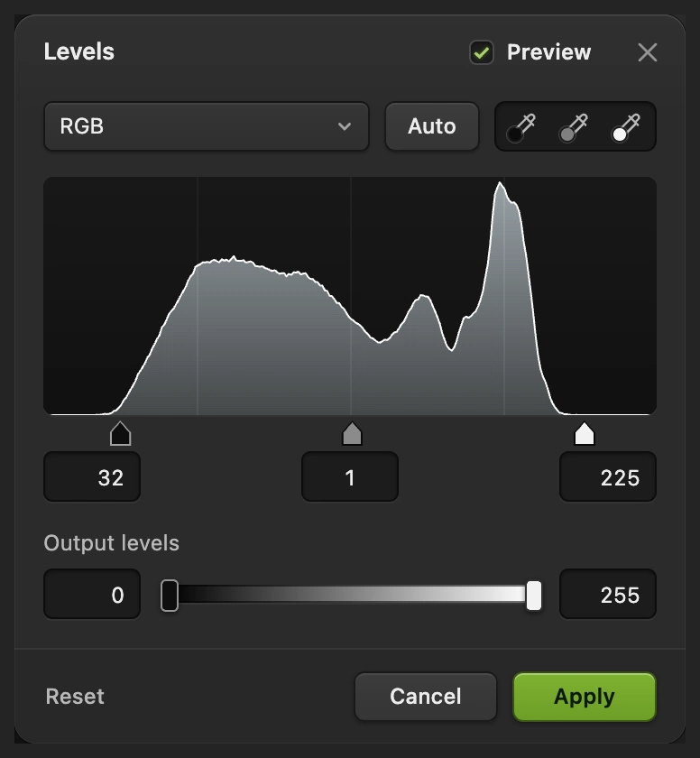Click the output maximum field showing 255
The height and width of the screenshot is (758, 700).
[x=608, y=594]
